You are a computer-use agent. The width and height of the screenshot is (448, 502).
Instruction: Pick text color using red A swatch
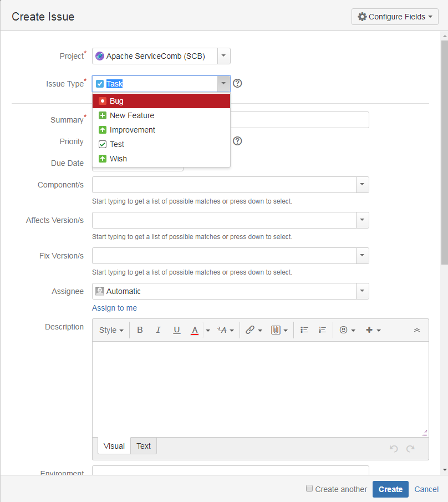pyautogui.click(x=195, y=330)
